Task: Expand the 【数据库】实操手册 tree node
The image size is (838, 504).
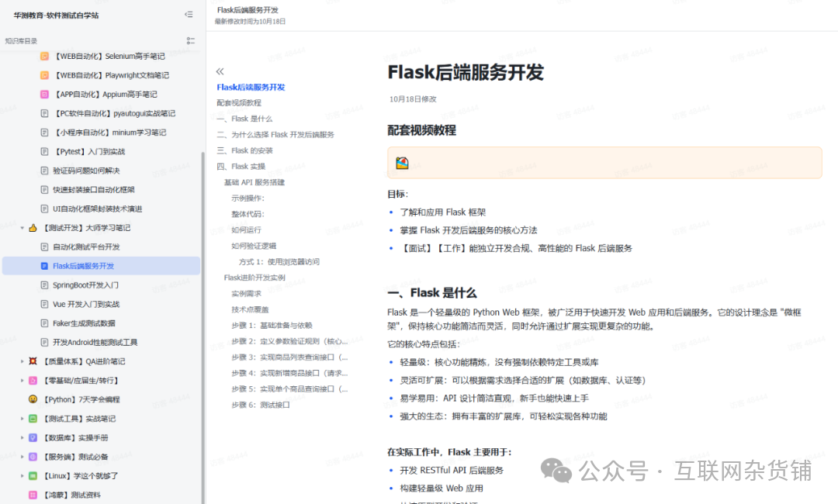Action: click(x=22, y=438)
